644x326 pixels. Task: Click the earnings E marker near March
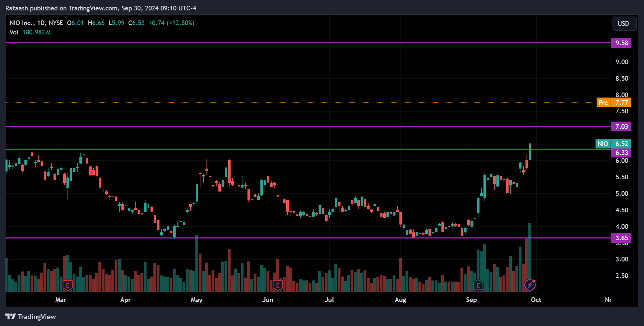pos(68,285)
